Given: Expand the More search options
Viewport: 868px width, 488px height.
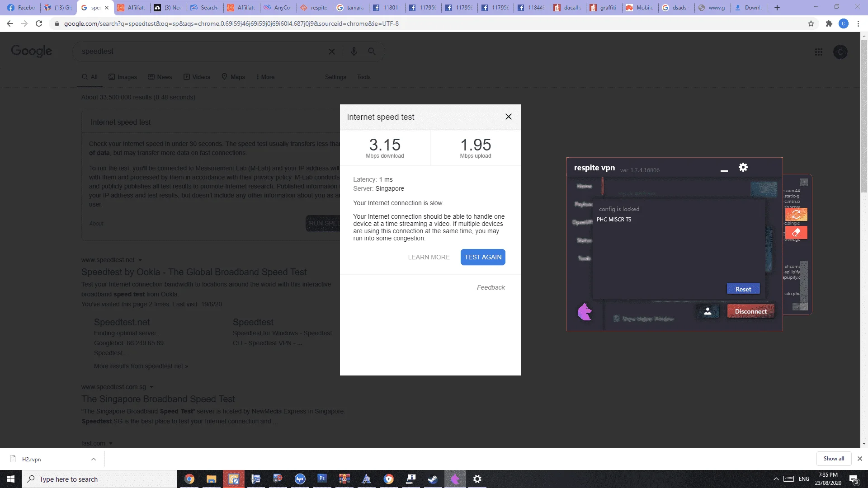Looking at the screenshot, I should [x=265, y=77].
